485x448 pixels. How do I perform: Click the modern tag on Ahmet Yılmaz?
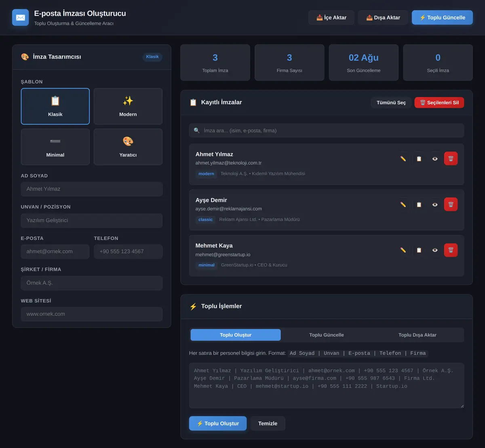coord(206,174)
